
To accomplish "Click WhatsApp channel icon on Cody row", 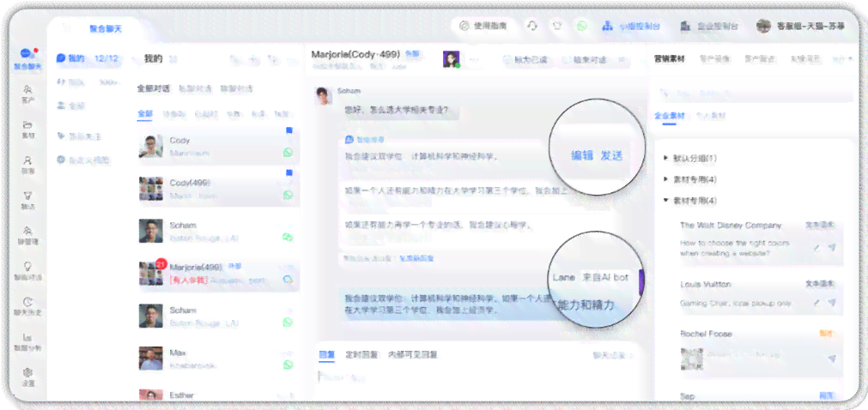I will tap(288, 152).
